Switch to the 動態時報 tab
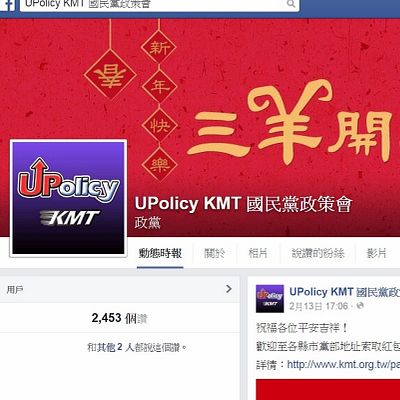The height and width of the screenshot is (400, 400). point(160,254)
